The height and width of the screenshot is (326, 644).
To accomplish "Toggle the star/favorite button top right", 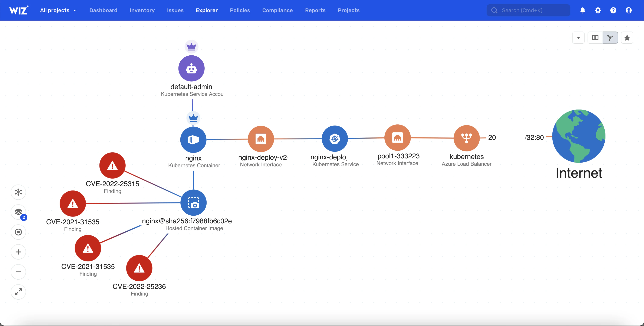I will click(627, 38).
